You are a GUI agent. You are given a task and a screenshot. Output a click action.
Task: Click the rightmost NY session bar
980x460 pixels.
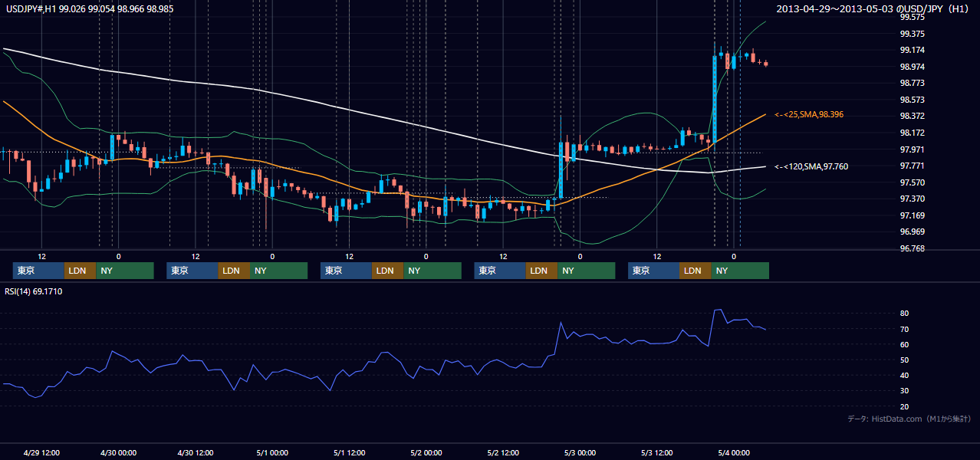740,271
